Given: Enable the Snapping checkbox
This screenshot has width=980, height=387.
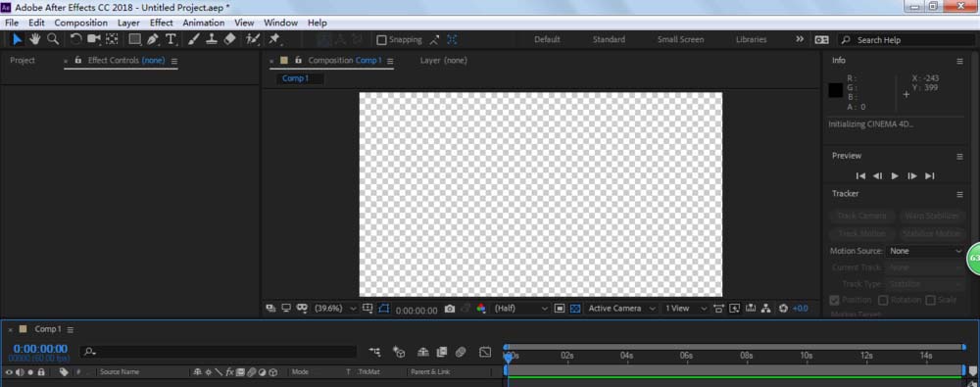Looking at the screenshot, I should point(381,40).
